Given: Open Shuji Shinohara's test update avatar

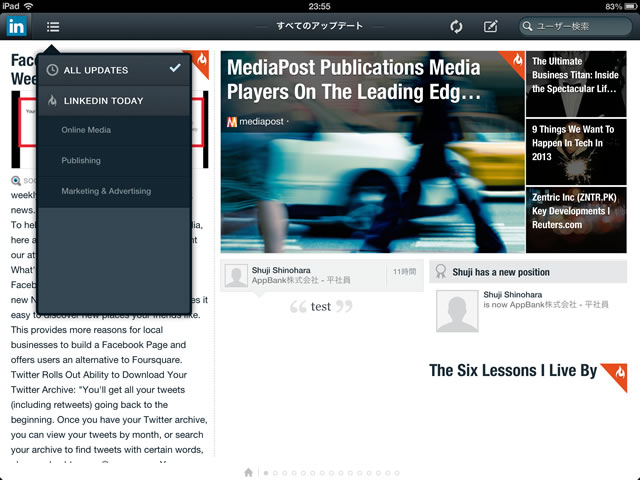Looking at the screenshot, I should (236, 276).
